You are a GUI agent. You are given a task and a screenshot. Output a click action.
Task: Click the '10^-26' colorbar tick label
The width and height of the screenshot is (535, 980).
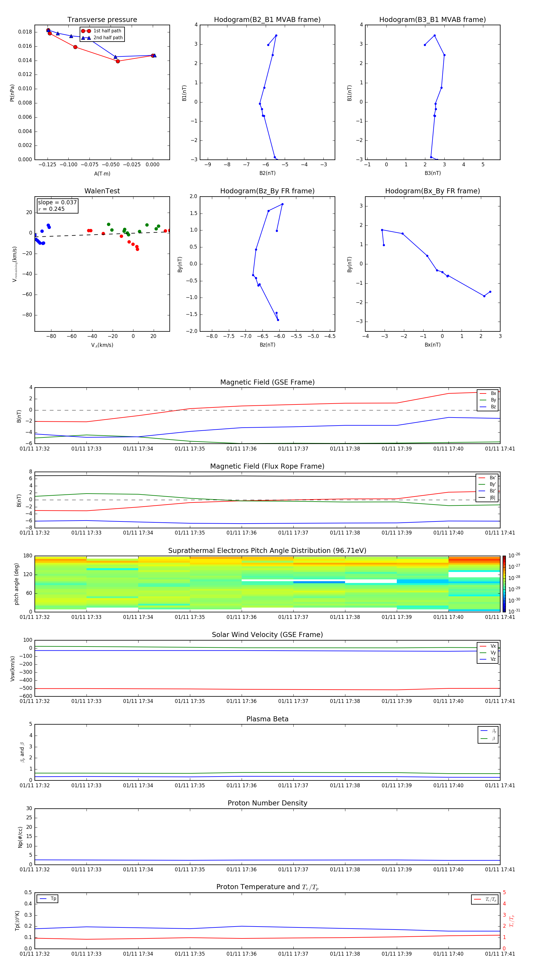click(x=514, y=555)
